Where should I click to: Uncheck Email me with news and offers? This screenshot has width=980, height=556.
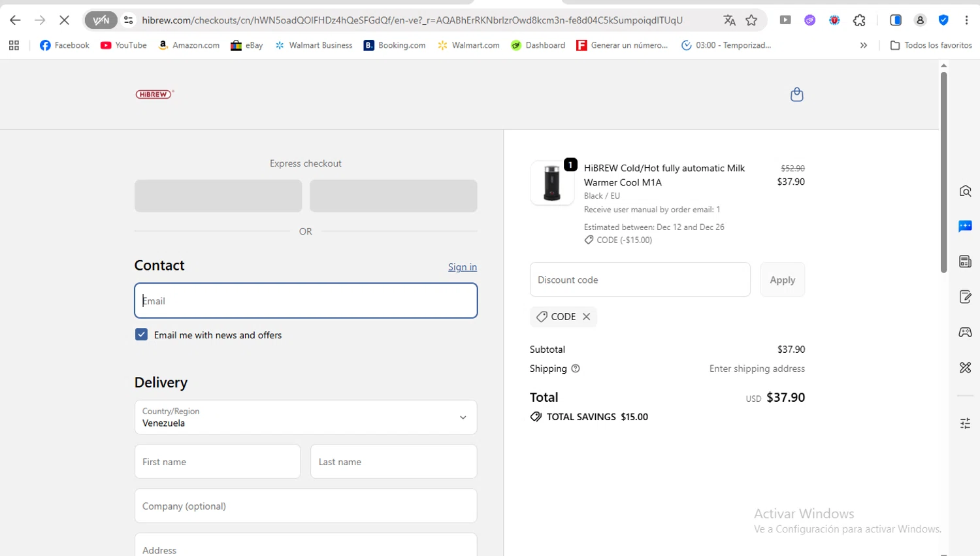tap(141, 335)
